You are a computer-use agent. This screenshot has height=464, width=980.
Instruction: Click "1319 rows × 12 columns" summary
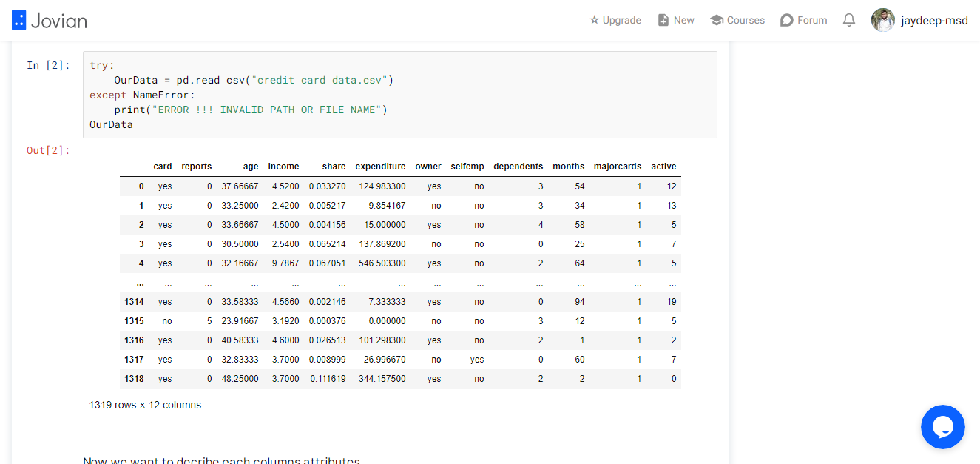point(145,405)
